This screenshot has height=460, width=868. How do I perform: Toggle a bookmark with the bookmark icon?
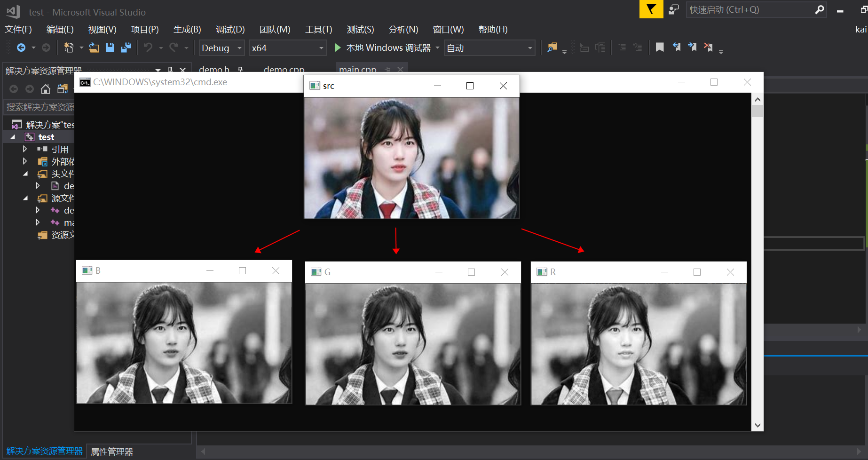click(x=659, y=47)
